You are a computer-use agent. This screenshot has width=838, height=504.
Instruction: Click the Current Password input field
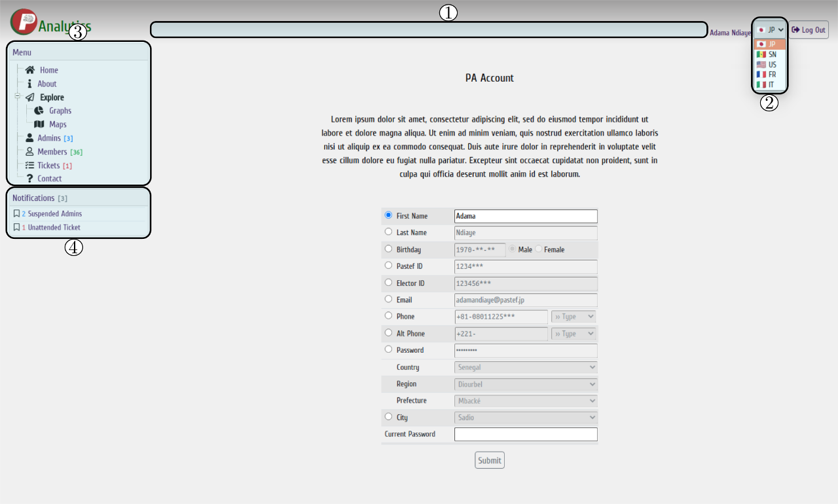[526, 434]
